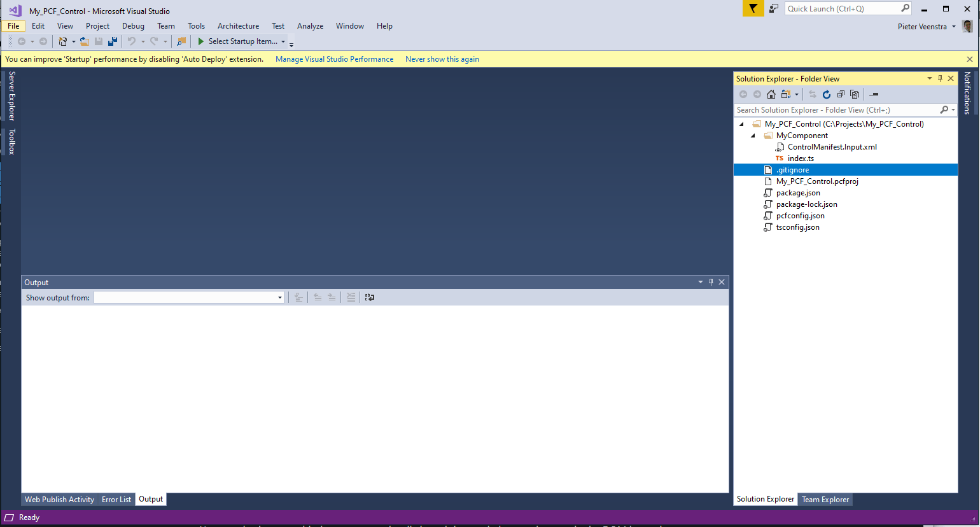Screen dimensions: 980x527
Task: Select ControlManifest.Input.xml in the tree
Action: click(832, 147)
